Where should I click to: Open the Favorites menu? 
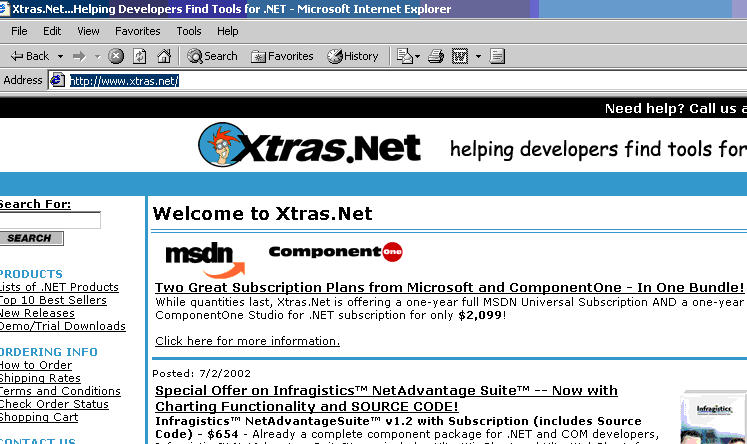pyautogui.click(x=138, y=31)
